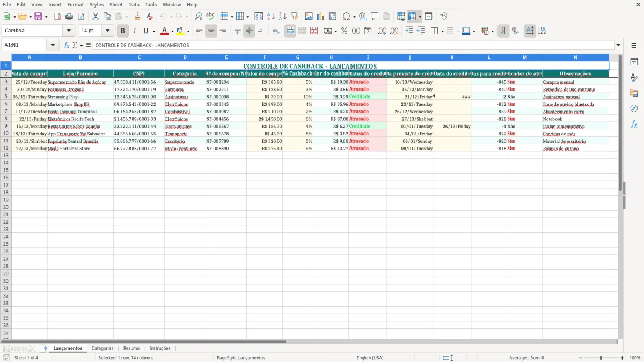Toggle Merge and Center Cells
The image size is (644, 362).
pyautogui.click(x=290, y=31)
